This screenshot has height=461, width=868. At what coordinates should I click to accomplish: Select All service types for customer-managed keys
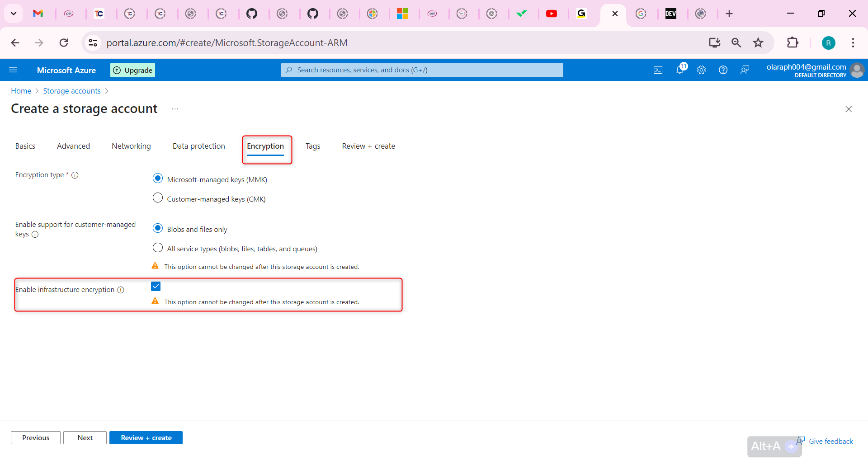tap(158, 247)
